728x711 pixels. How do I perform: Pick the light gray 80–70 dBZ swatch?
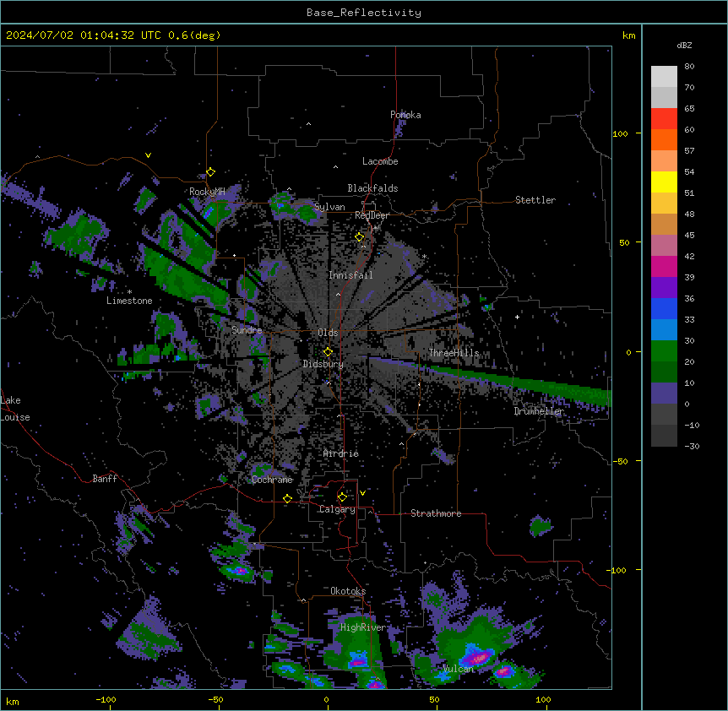pyautogui.click(x=664, y=77)
